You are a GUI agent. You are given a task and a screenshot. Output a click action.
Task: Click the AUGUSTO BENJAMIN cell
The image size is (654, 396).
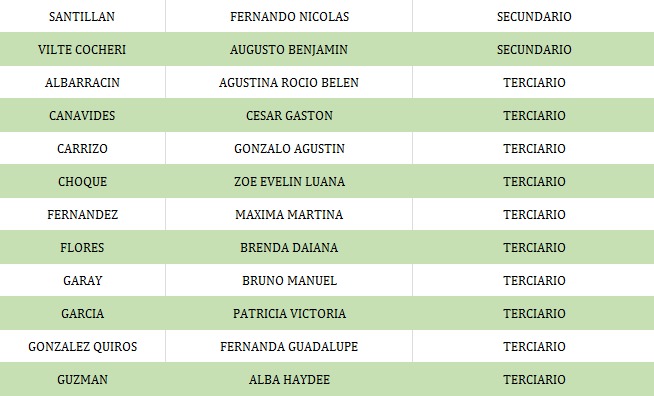click(x=289, y=49)
